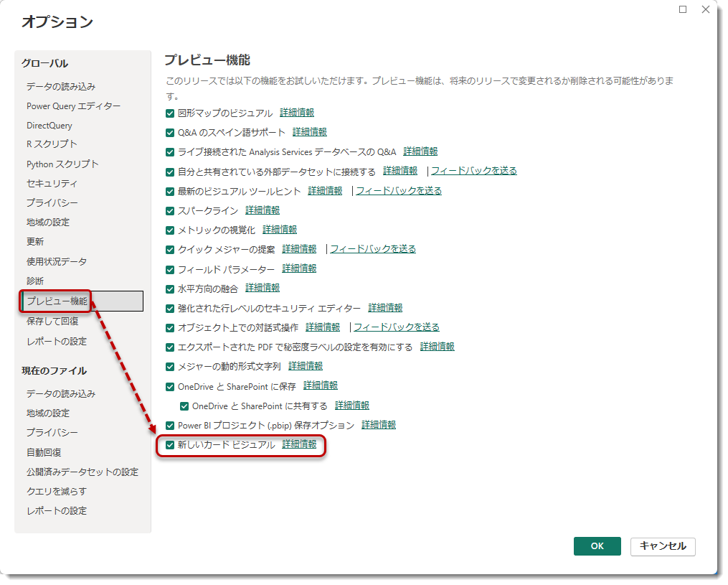
Task: Open 詳細情報 for 最新のビジュアル ツールヒント
Action: coord(325,191)
